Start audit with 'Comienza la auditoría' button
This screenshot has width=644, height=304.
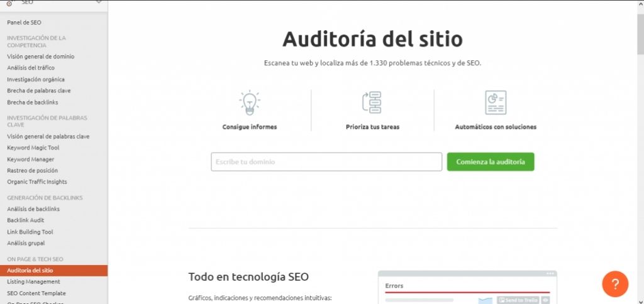pyautogui.click(x=491, y=161)
